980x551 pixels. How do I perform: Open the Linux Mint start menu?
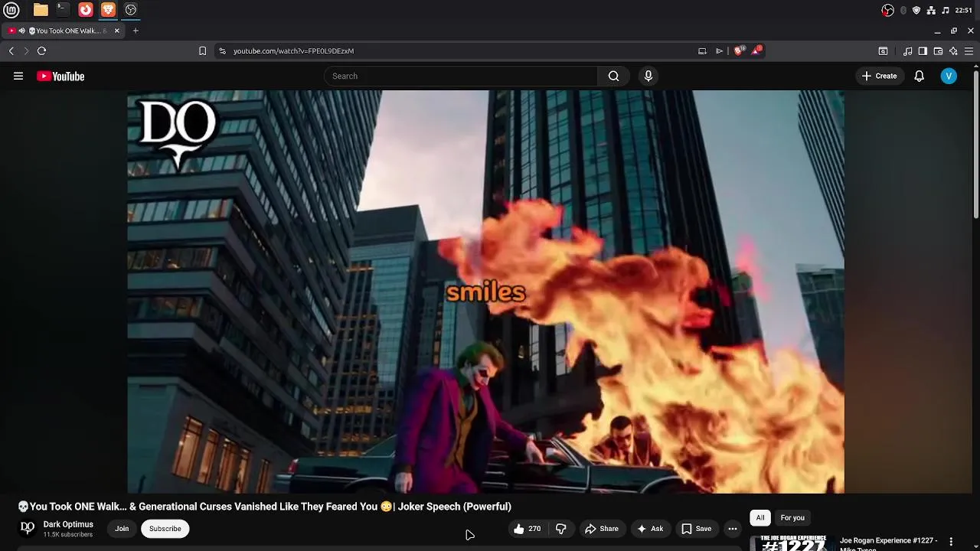point(11,10)
